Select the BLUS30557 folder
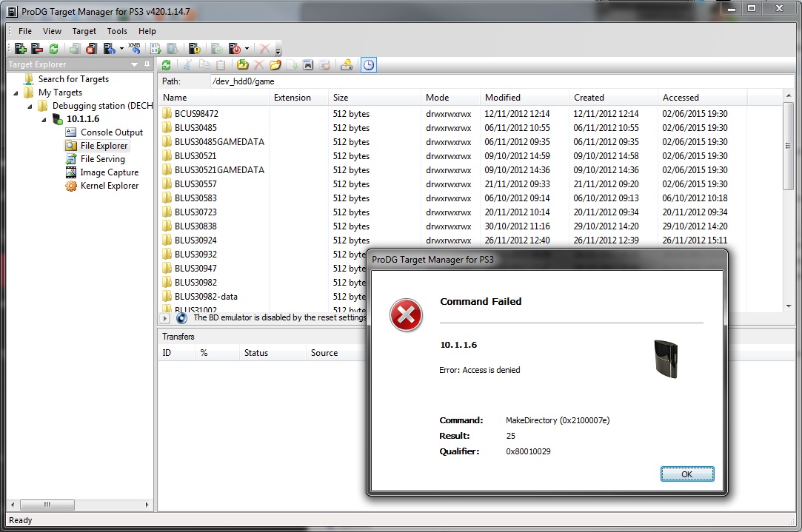This screenshot has width=802, height=532. click(x=196, y=184)
